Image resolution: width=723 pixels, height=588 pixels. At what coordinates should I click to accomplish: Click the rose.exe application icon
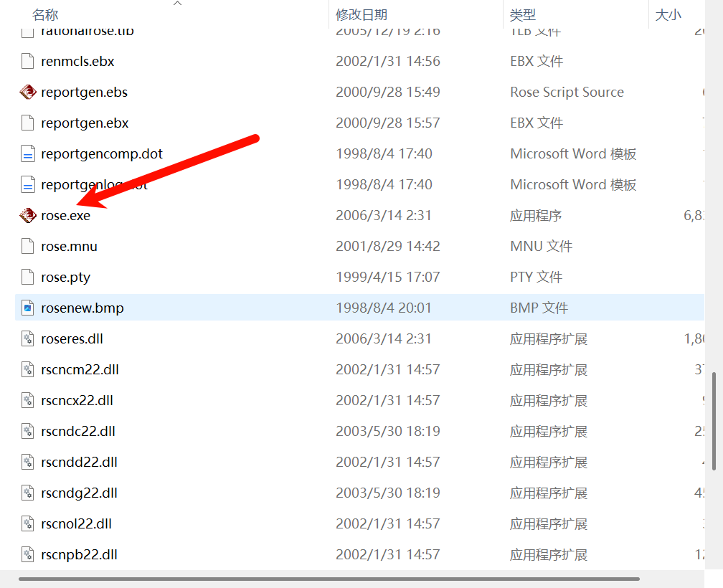point(28,215)
